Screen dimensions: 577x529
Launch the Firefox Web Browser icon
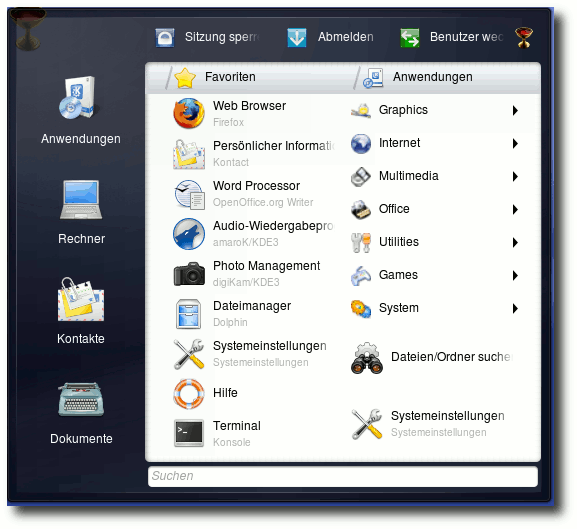tap(189, 113)
